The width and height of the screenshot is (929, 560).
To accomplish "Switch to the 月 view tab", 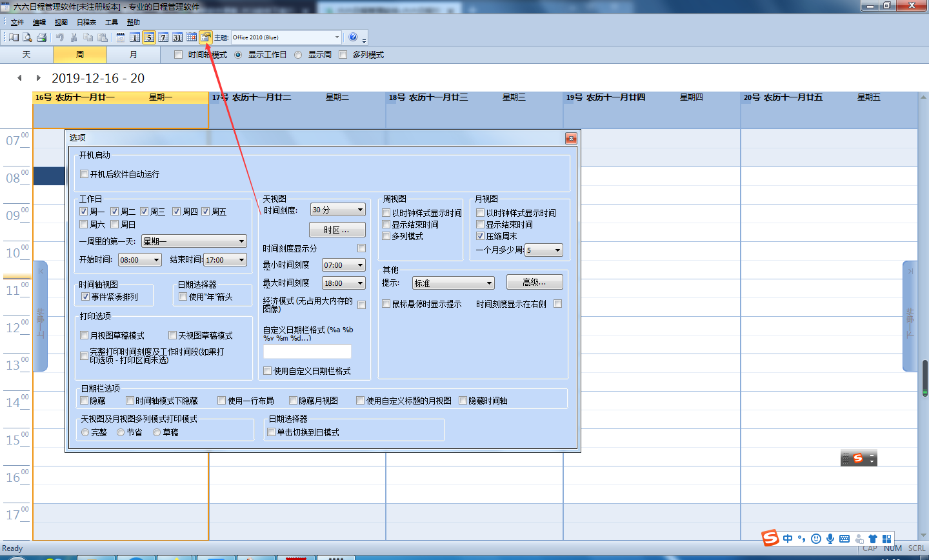I will [134, 55].
